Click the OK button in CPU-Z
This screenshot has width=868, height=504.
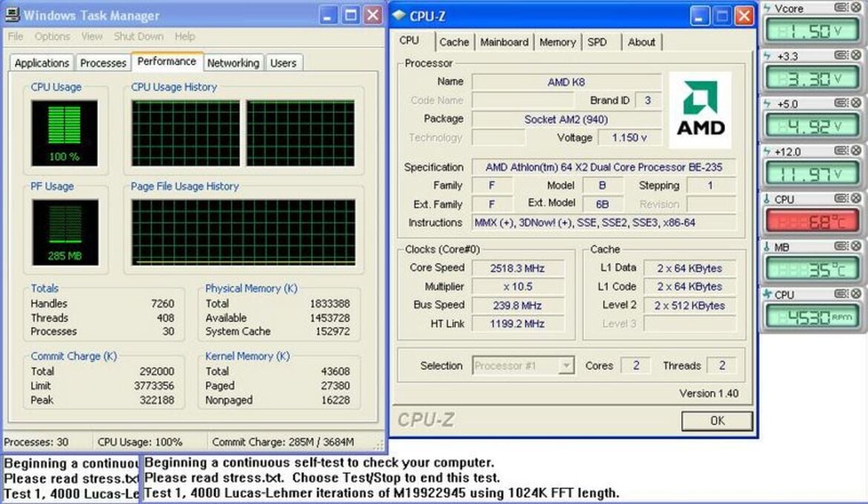(717, 421)
